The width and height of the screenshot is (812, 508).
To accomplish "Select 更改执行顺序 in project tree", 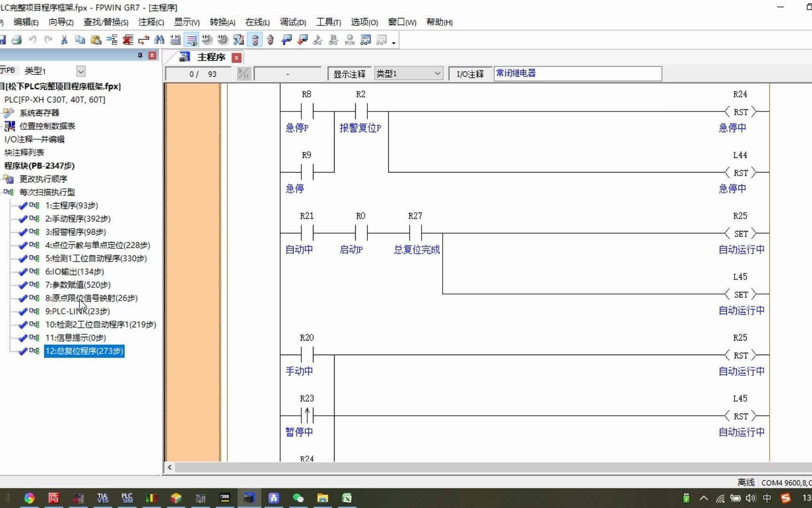I will click(x=43, y=179).
